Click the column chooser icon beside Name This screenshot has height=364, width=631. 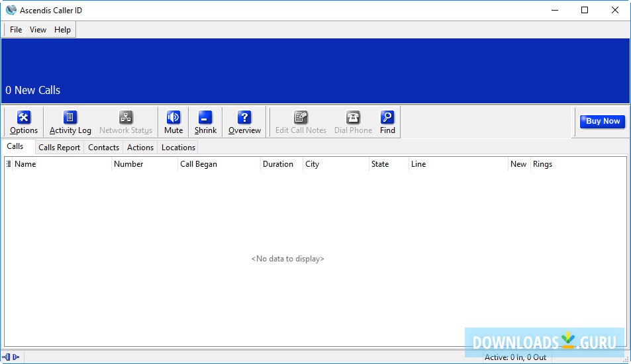coord(9,163)
